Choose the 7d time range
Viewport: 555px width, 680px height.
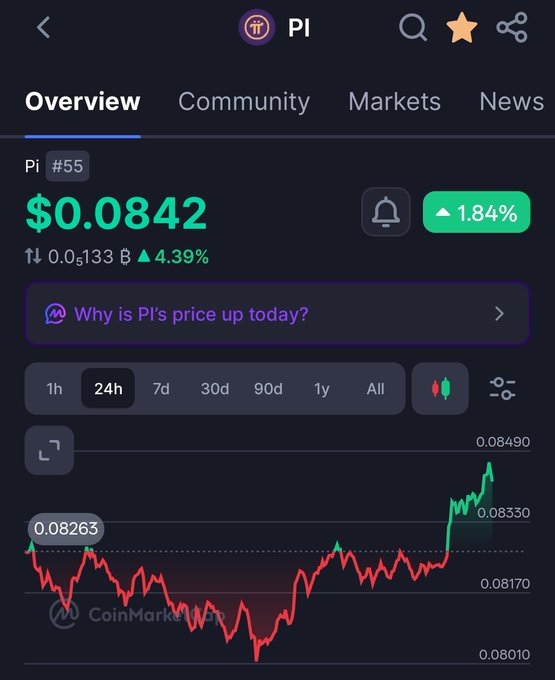[x=161, y=389]
